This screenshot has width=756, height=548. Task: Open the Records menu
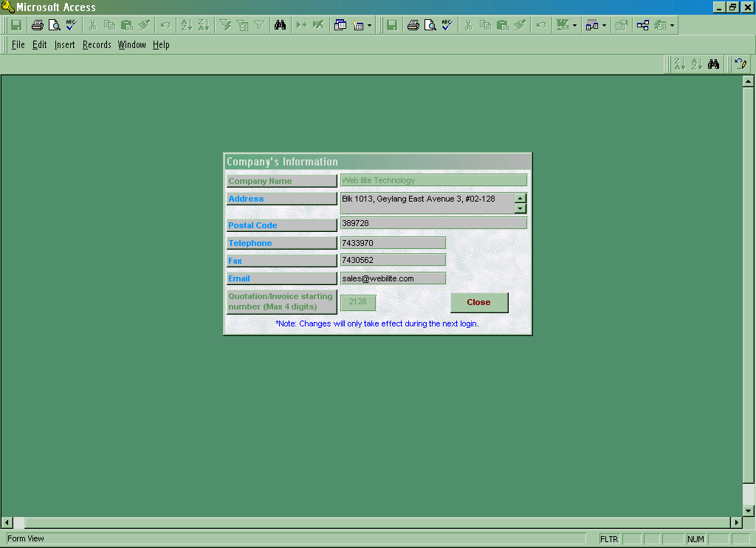(97, 45)
